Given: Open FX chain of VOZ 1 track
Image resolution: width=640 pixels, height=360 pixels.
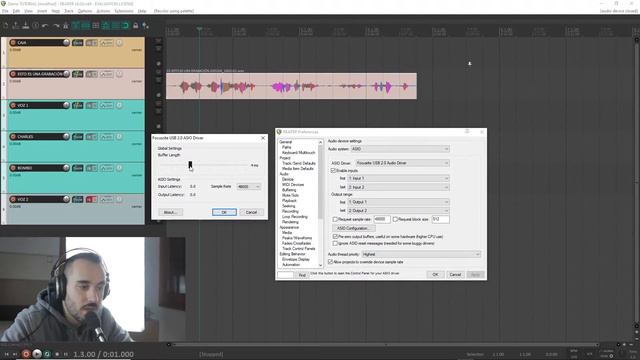Looking at the screenshot, I should click(x=78, y=105).
